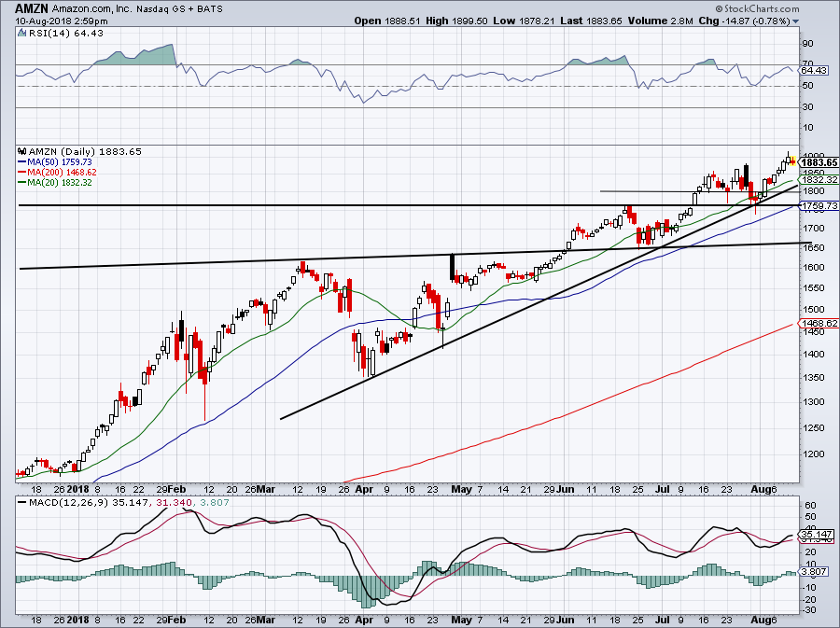This screenshot has width=840, height=628.
Task: Click the Feb label on price chart date axis
Action: coord(176,489)
